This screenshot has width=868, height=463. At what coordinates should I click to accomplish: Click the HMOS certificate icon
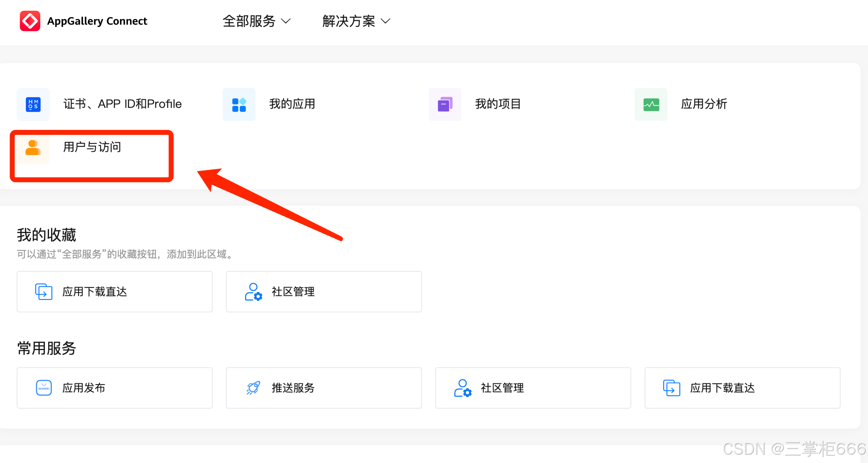pyautogui.click(x=33, y=104)
